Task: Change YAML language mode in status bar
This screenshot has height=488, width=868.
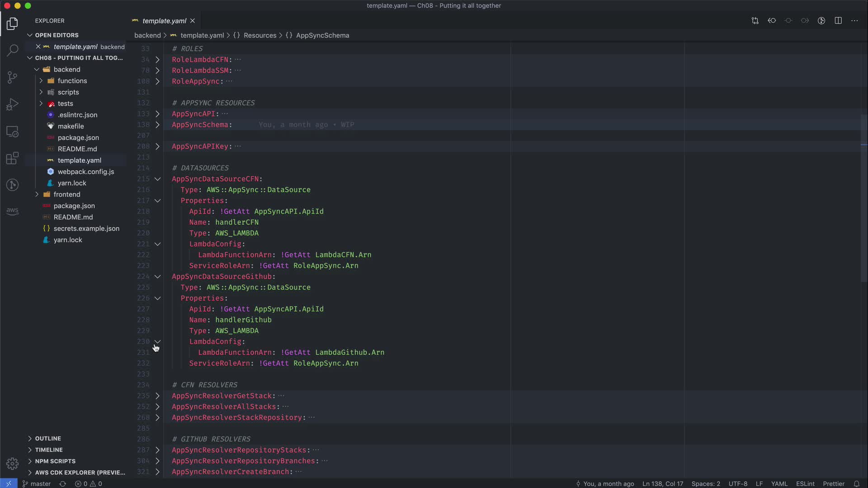Action: click(779, 483)
